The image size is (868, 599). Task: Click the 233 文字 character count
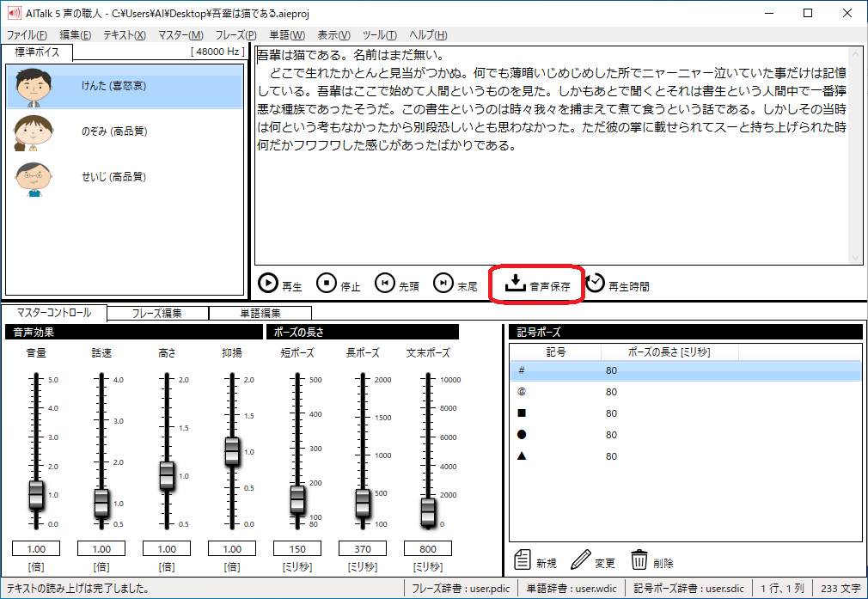click(x=840, y=589)
